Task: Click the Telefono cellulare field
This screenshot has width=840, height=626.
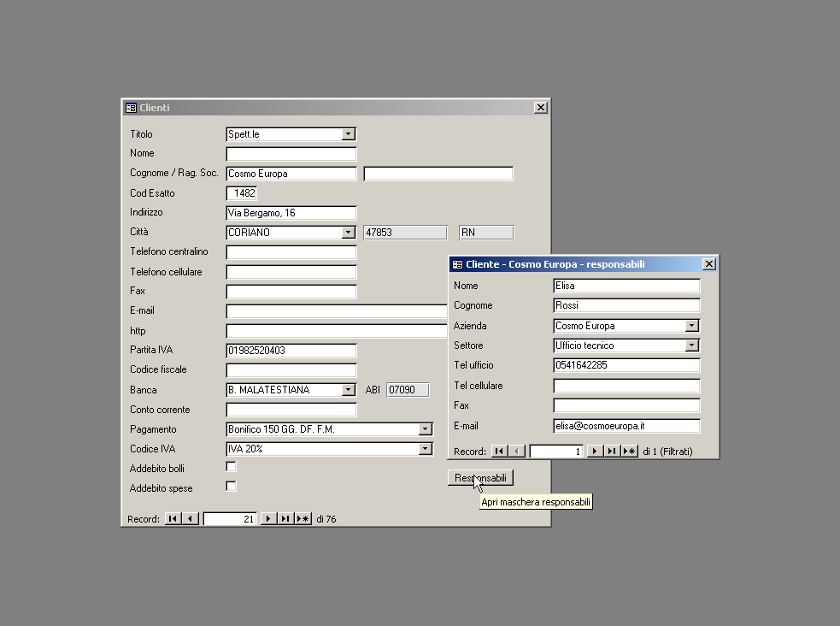Action: pyautogui.click(x=291, y=272)
